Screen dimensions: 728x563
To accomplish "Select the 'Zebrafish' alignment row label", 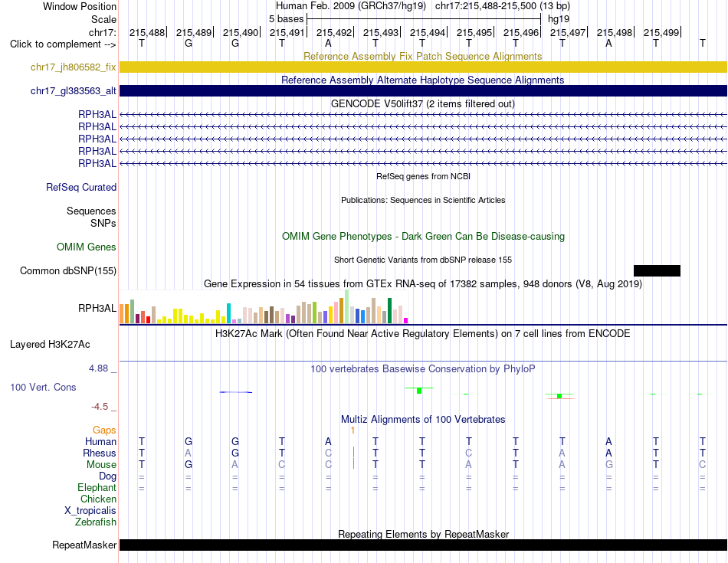I will click(96, 522).
